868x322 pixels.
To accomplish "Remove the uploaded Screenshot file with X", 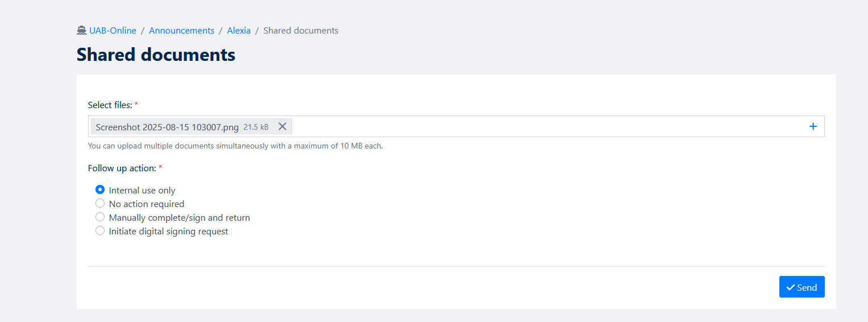I will coord(282,126).
